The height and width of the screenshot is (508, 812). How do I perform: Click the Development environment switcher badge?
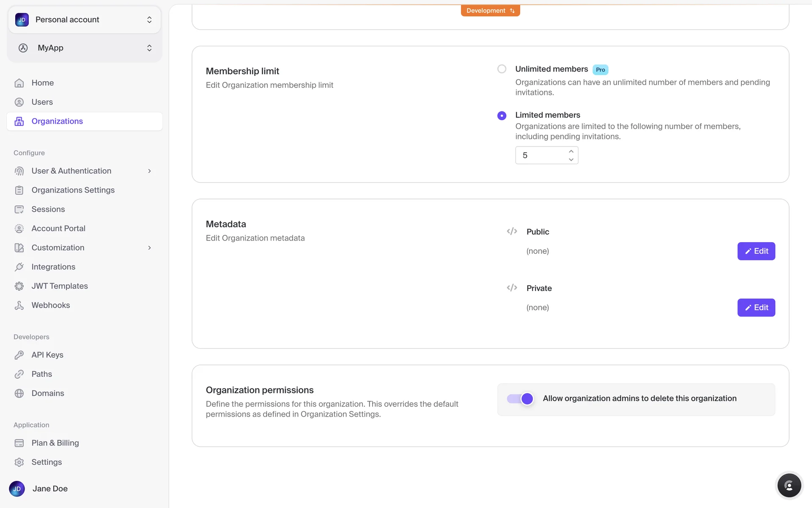490,11
